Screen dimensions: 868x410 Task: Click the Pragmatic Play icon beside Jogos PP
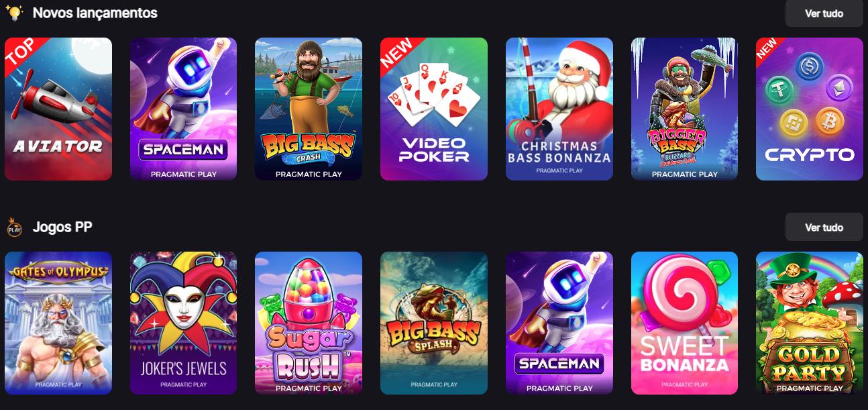[14, 227]
